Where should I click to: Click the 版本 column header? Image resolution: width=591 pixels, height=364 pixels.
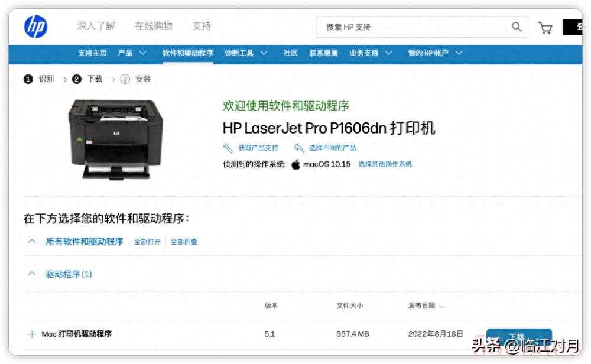pos(271,305)
